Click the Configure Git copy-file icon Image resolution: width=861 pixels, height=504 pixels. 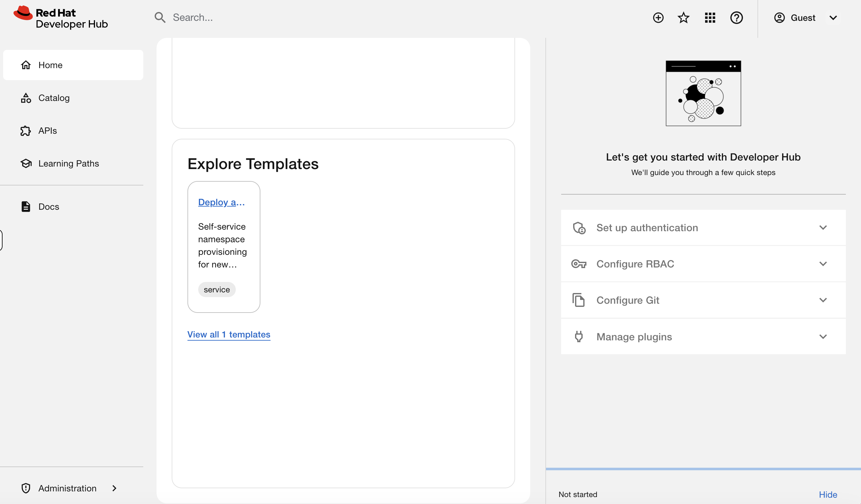click(x=579, y=300)
